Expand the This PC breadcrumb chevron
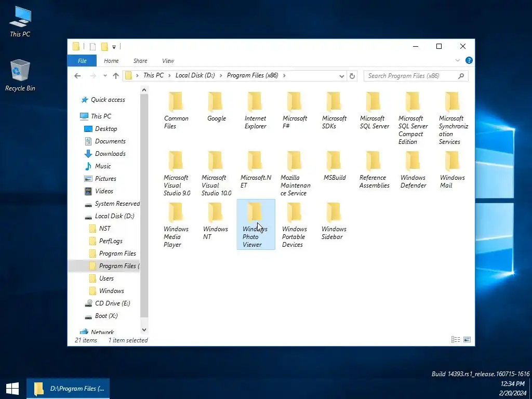 (x=169, y=75)
